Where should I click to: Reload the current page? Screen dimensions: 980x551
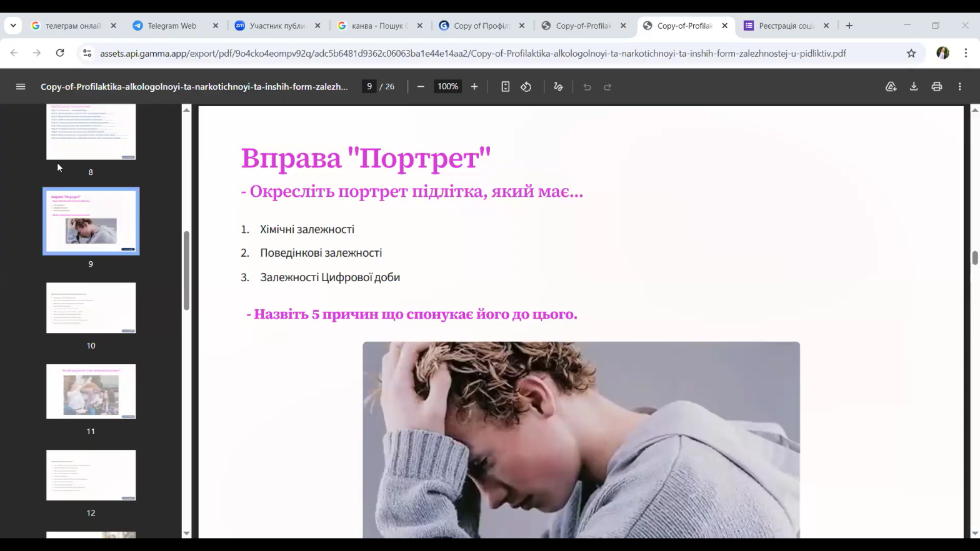click(60, 53)
